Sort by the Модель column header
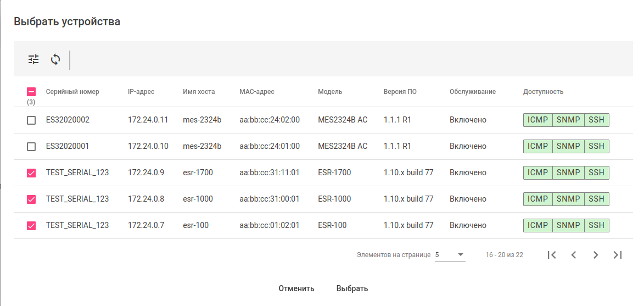The height and width of the screenshot is (306, 644). [x=330, y=92]
